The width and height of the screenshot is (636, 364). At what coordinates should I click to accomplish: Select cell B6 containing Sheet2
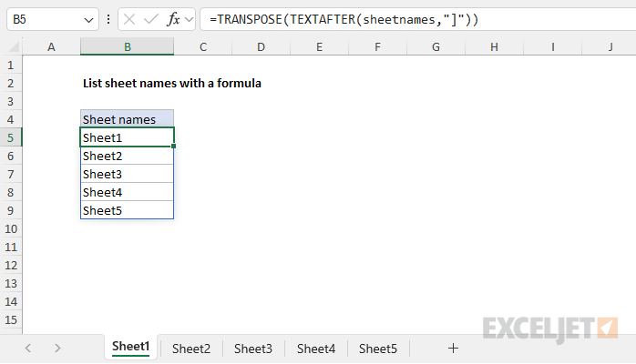[127, 156]
